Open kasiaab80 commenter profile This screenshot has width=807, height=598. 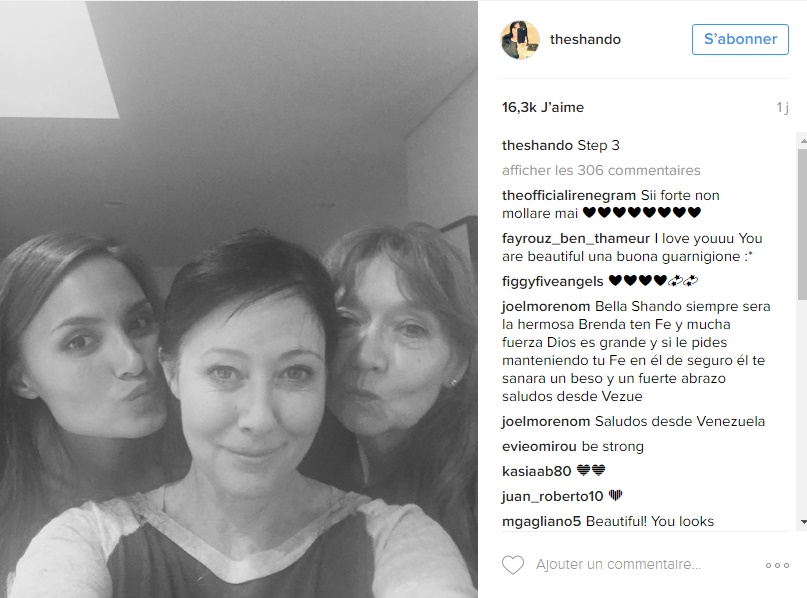[x=536, y=471]
